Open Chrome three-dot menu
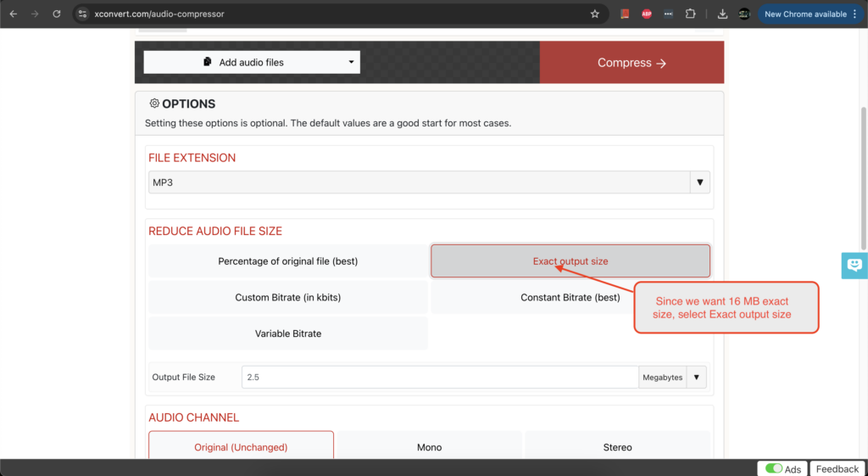Viewport: 868px width, 476px height. click(855, 14)
